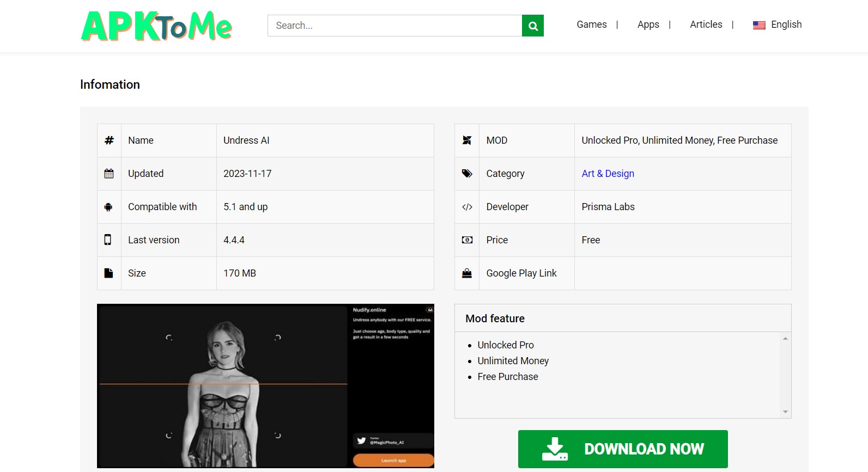The image size is (868, 472).
Task: Open the English language selector
Action: pyautogui.click(x=778, y=24)
